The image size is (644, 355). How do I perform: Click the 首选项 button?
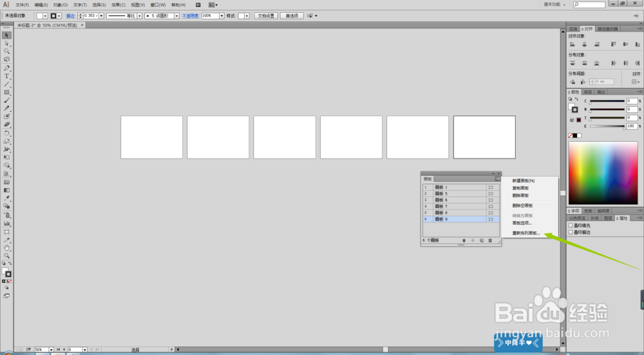coord(292,16)
